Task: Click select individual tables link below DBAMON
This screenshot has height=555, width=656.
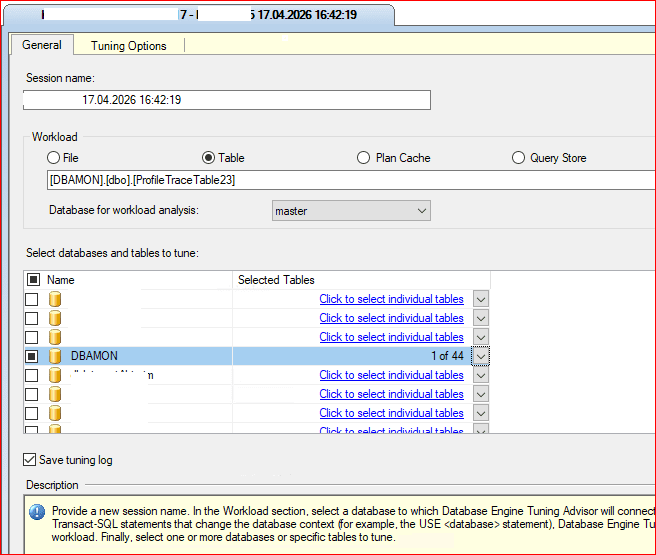Action: tap(391, 375)
